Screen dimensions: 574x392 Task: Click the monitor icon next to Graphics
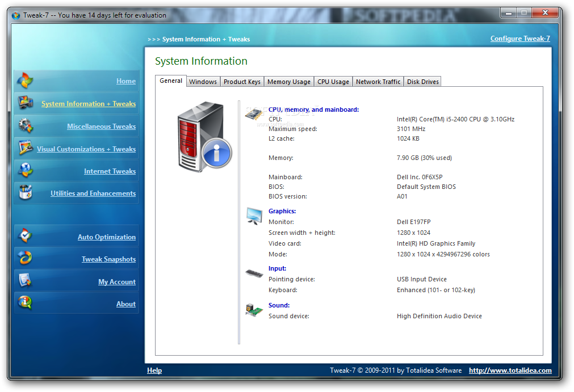[x=254, y=216]
